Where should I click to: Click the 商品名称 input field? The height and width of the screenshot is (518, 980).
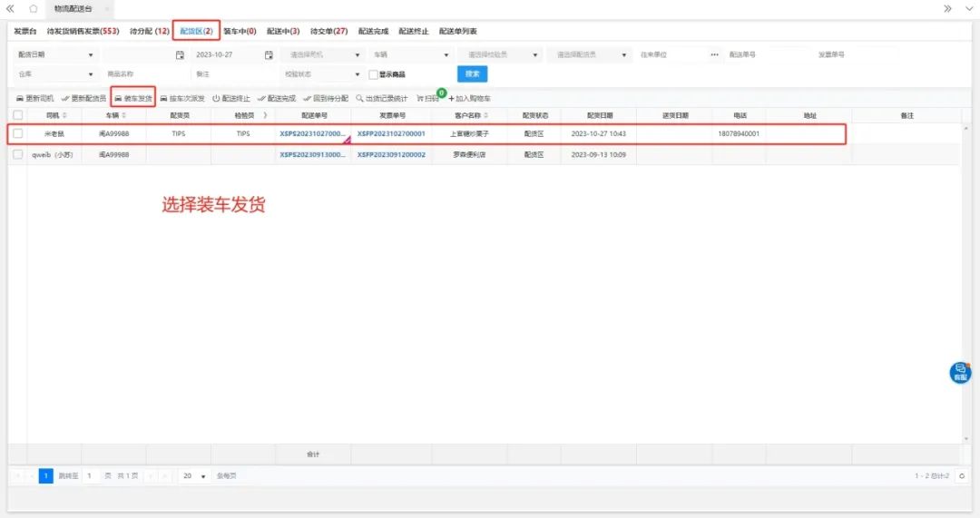(145, 74)
